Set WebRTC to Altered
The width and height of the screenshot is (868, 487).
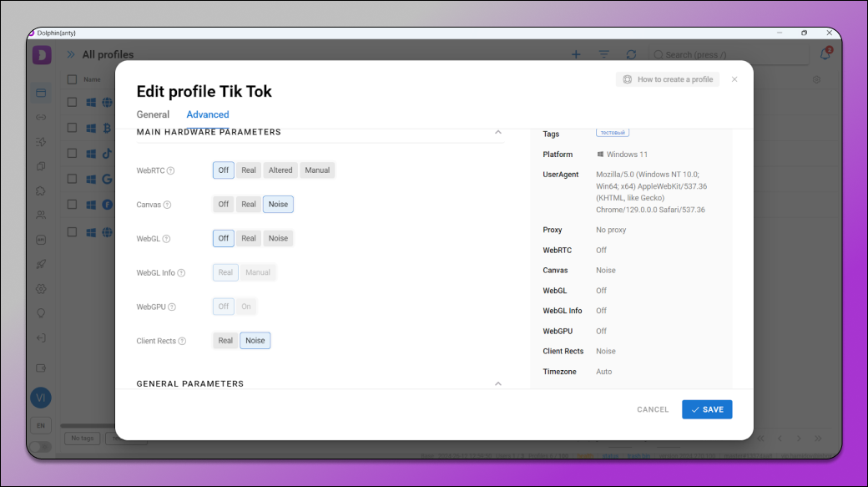pos(280,170)
